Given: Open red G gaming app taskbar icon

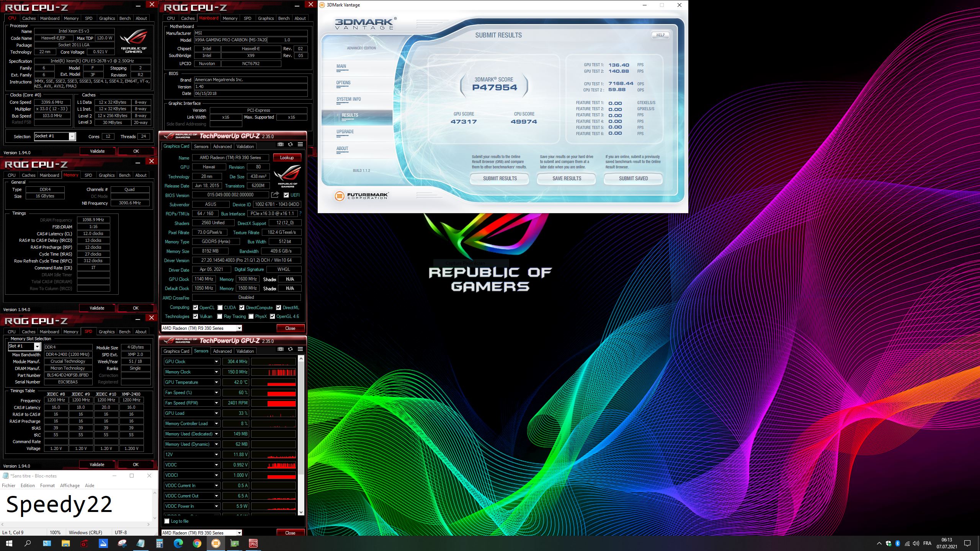Looking at the screenshot, I should click(x=84, y=543).
